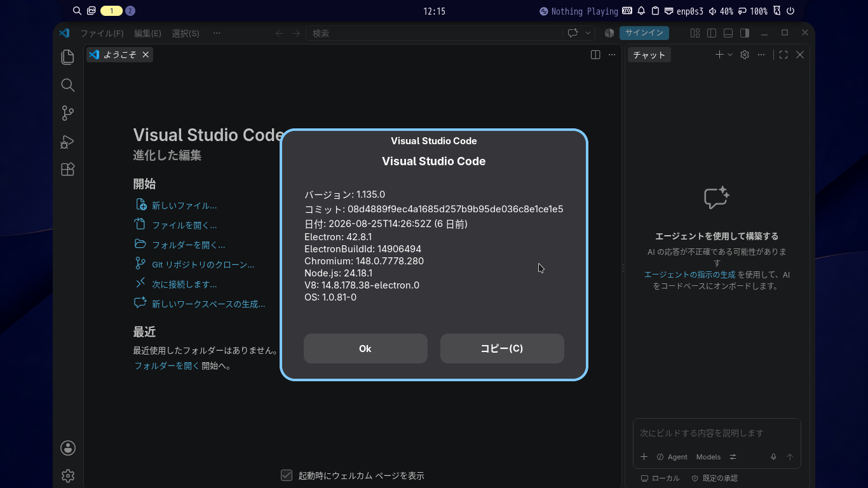The height and width of the screenshot is (488, 868).
Task: Open the chat settings gear in the チャット panel
Action: tap(745, 55)
